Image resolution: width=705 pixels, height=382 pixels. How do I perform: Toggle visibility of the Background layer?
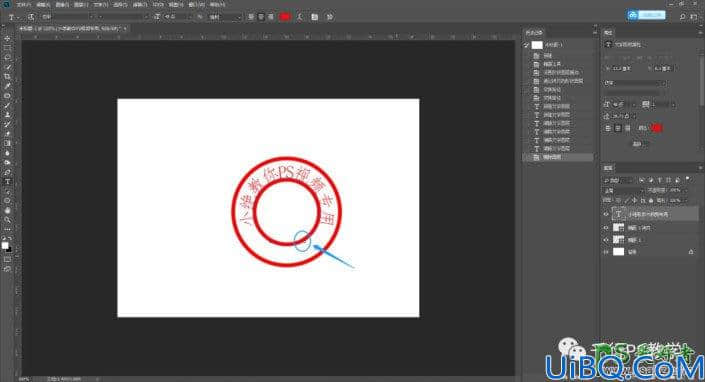607,252
